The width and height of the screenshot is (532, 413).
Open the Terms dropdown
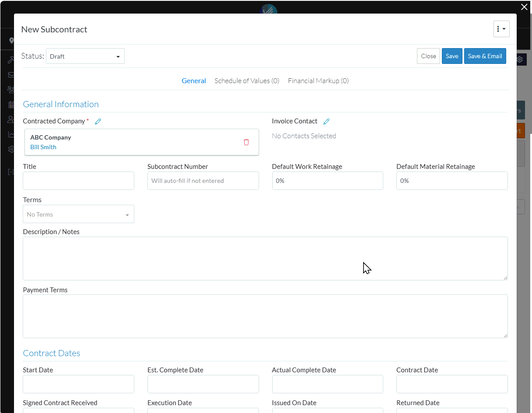[78, 214]
